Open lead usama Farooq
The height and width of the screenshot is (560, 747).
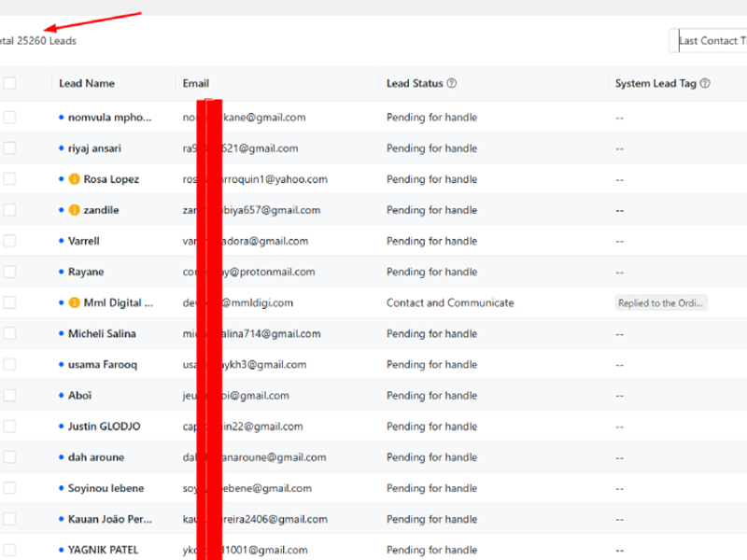[x=103, y=364]
